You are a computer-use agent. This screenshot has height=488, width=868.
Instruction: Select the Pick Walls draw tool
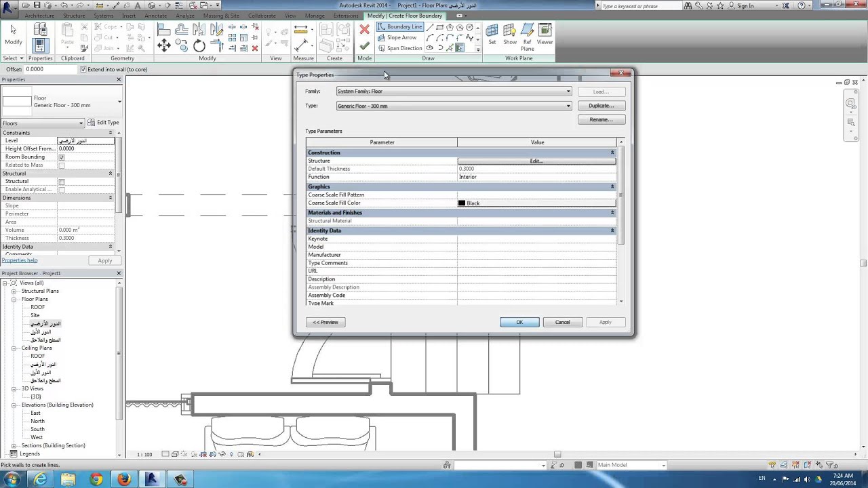pyautogui.click(x=459, y=48)
